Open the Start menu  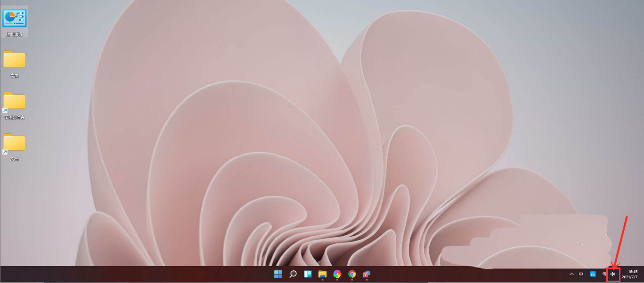click(277, 274)
